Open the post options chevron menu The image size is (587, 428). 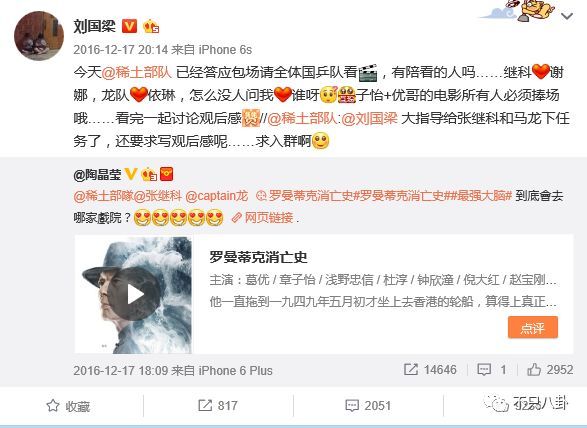[567, 16]
